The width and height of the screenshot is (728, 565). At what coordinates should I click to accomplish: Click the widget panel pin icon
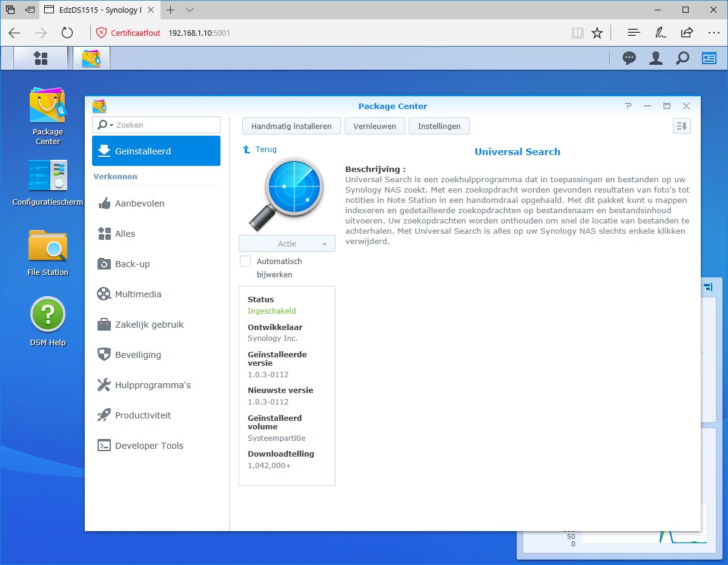[x=707, y=288]
